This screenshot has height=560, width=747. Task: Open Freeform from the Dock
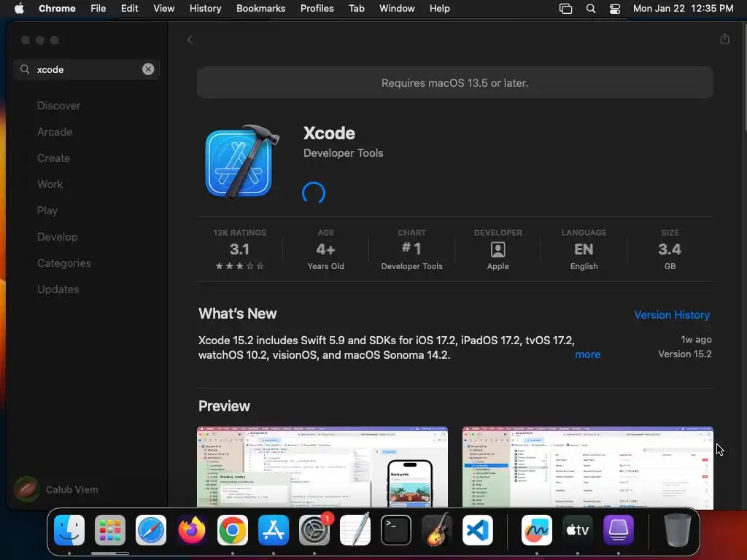click(537, 530)
